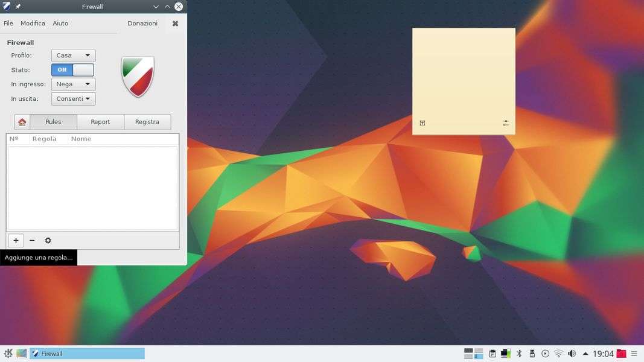Click the home icon beside the Rules tab

22,122
